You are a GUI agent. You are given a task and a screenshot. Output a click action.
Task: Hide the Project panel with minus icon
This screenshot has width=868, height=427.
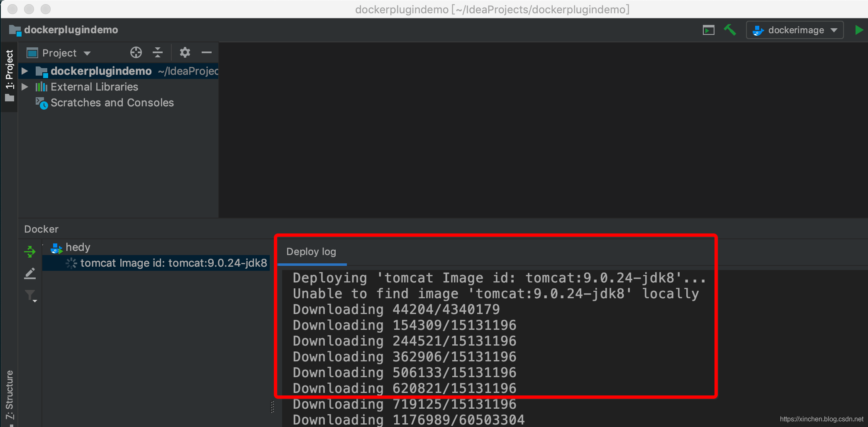[207, 52]
